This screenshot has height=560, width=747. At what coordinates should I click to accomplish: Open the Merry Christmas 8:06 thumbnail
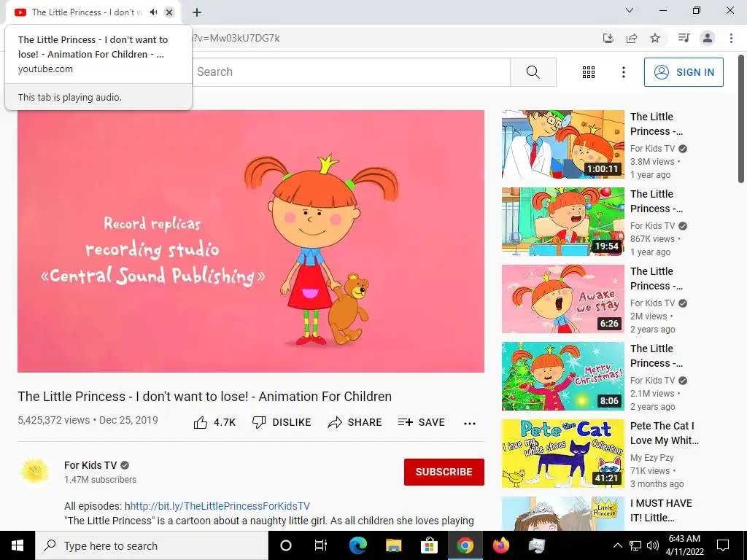562,376
